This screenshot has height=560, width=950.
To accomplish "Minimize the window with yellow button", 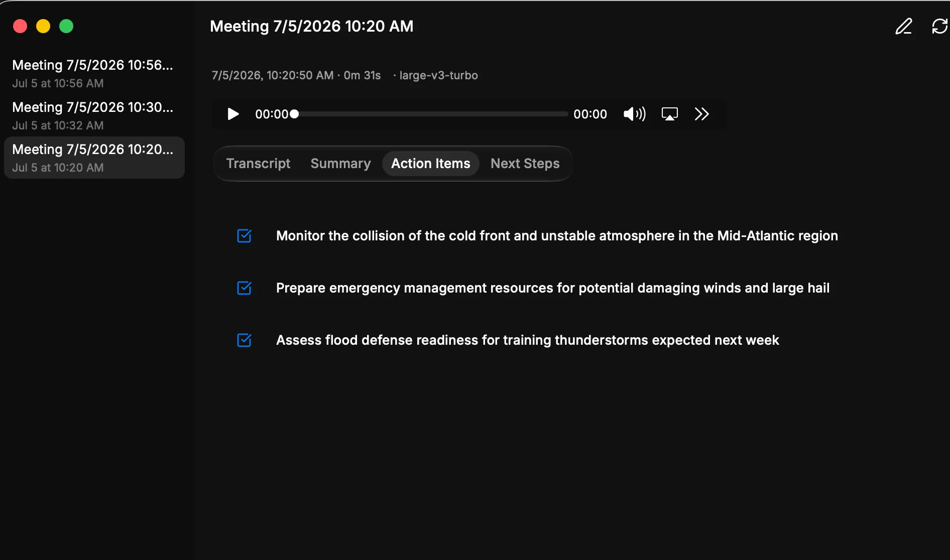I will (43, 26).
